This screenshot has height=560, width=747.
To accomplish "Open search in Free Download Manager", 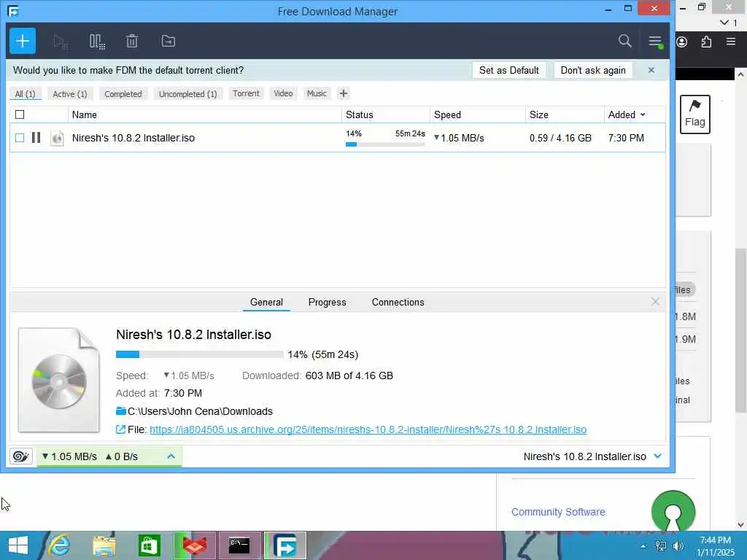I will pyautogui.click(x=625, y=41).
